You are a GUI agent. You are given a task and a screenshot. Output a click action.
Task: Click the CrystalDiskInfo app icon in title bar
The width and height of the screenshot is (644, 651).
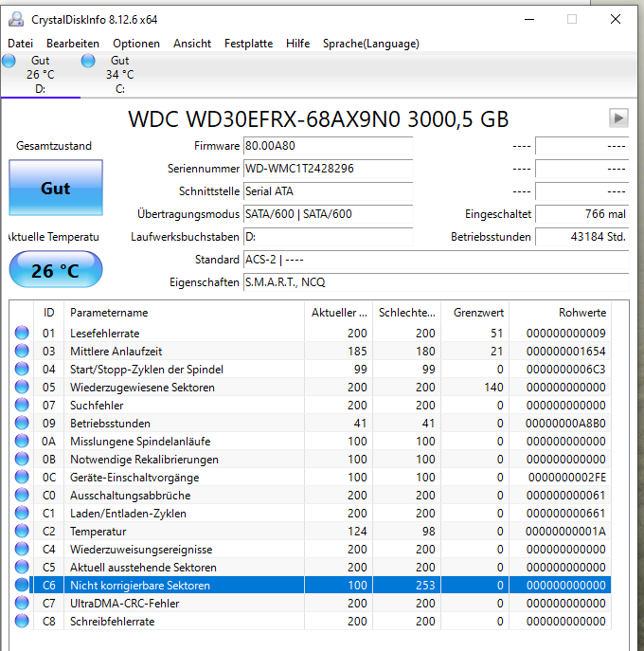click(16, 19)
